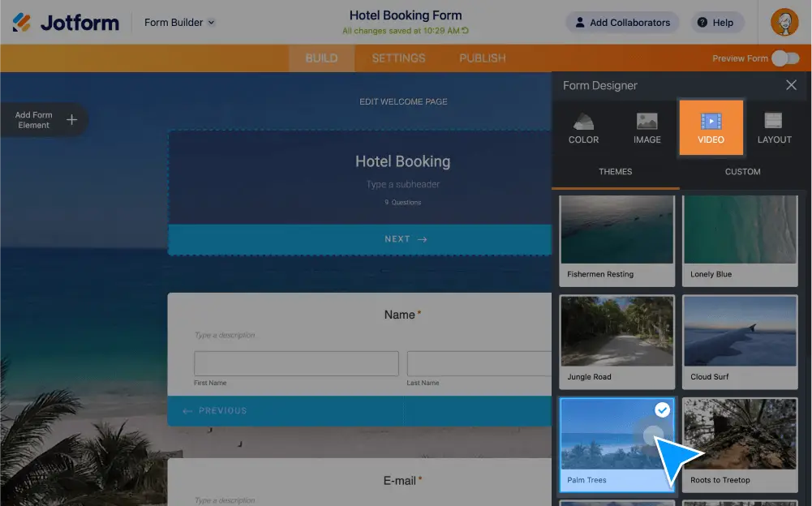812x506 pixels.
Task: Switch to the SETTINGS tab
Action: [x=397, y=58]
